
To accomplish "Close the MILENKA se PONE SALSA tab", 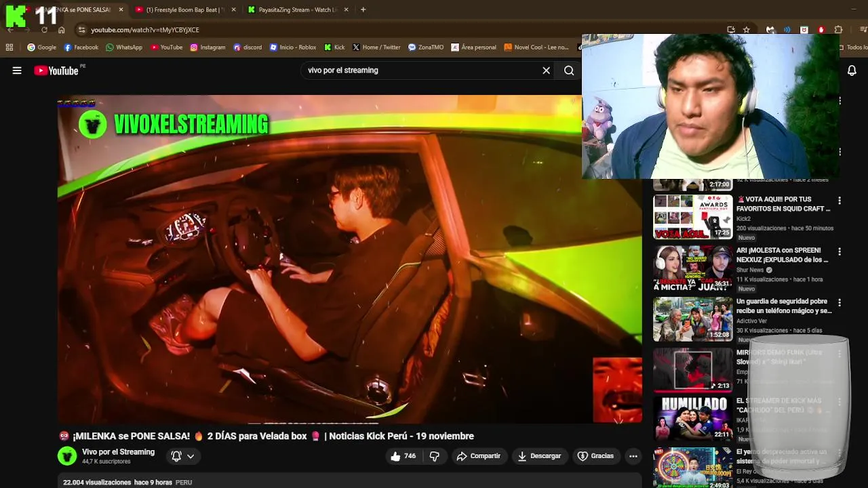I will [121, 9].
